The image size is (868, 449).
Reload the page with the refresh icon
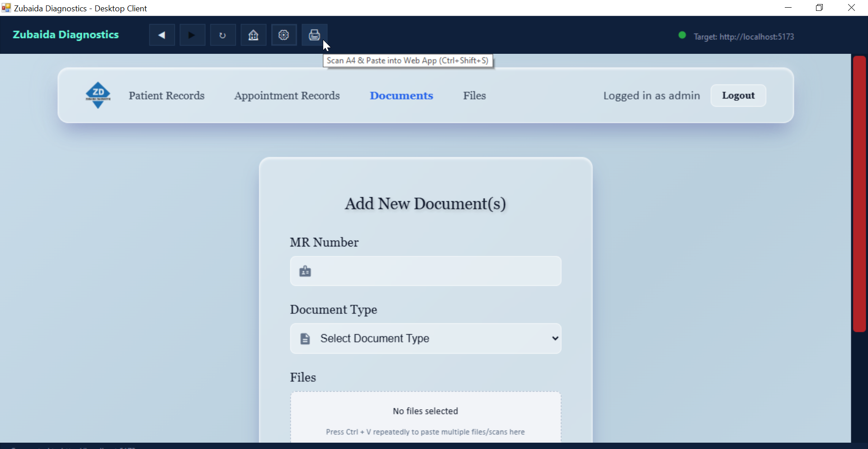222,35
